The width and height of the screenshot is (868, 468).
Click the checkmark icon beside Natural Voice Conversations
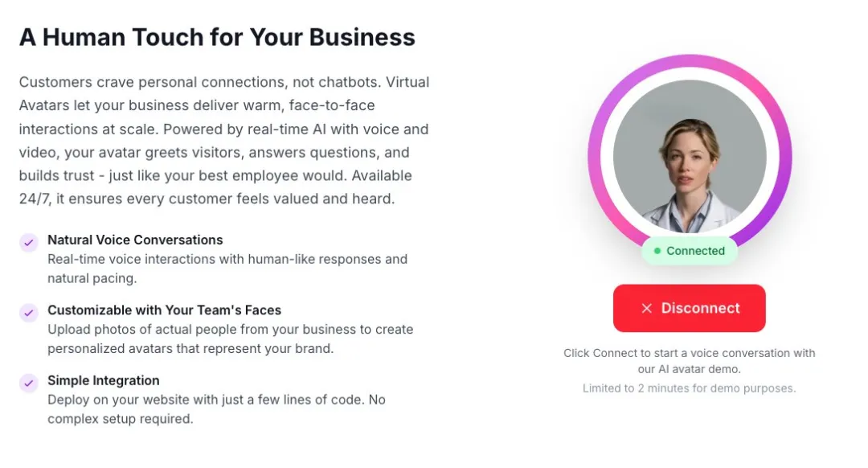[x=29, y=243]
